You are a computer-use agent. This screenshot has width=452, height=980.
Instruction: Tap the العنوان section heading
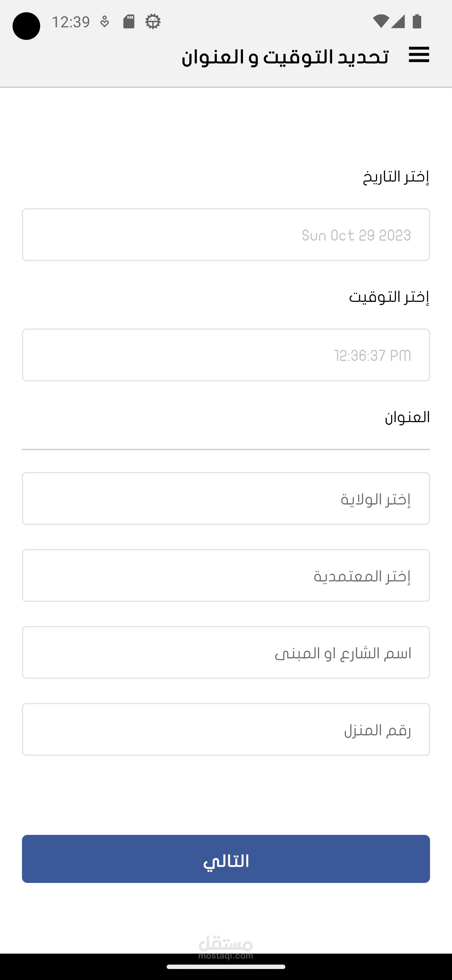click(x=407, y=417)
